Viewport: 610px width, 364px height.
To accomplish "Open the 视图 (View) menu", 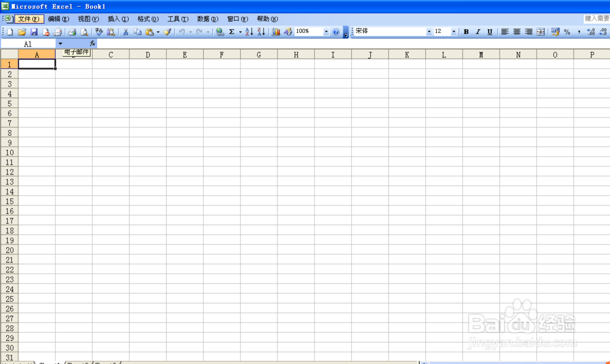I will click(88, 19).
